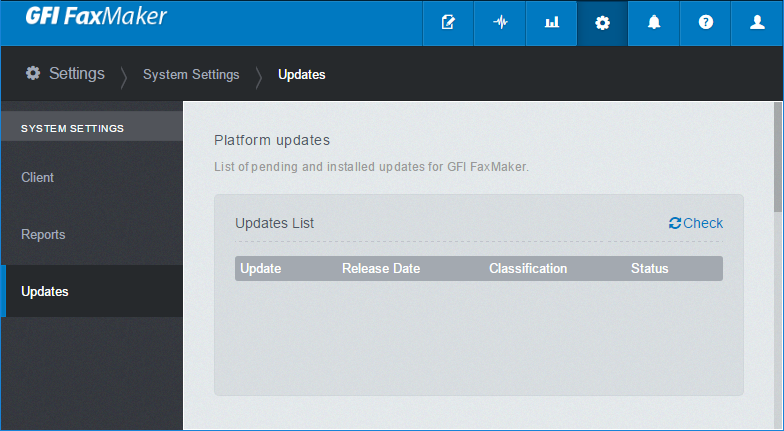This screenshot has width=784, height=431.
Task: Select the Updates breadcrumb
Action: point(302,74)
